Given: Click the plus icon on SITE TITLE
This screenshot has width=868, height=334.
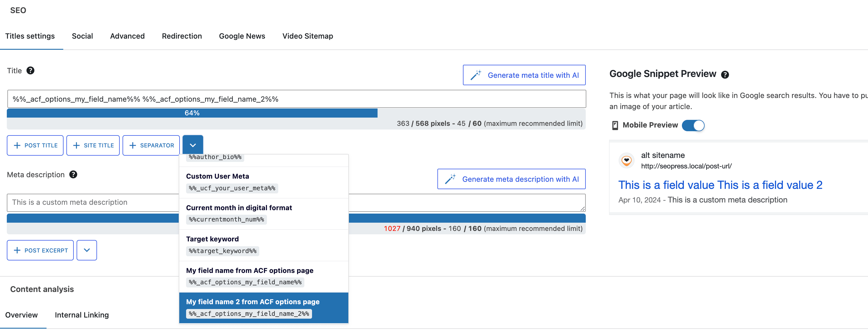Looking at the screenshot, I should [77, 145].
